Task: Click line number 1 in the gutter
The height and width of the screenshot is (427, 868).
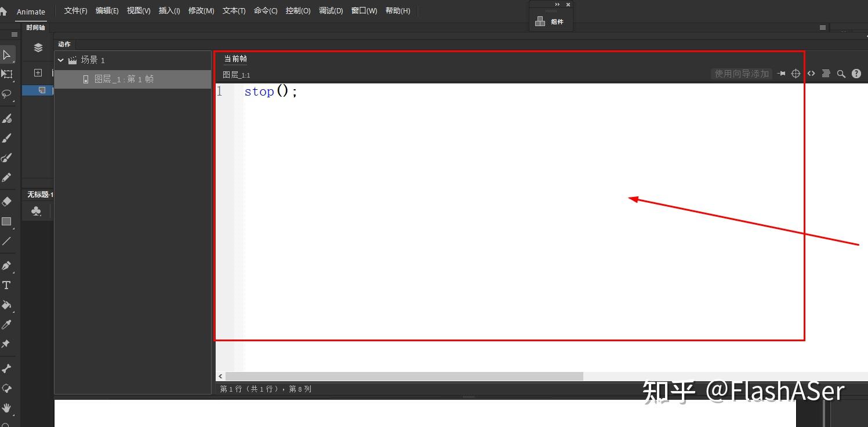Action: [220, 92]
